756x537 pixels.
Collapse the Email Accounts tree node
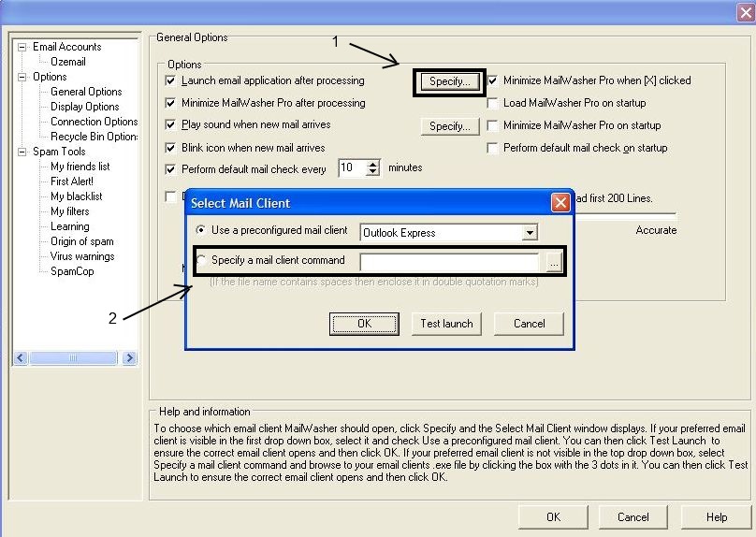22,47
